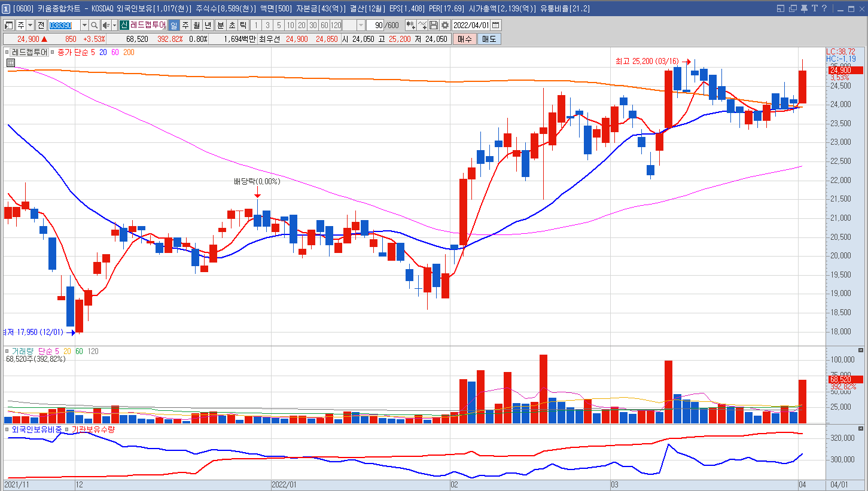Click the T font size icon

tap(815, 8)
